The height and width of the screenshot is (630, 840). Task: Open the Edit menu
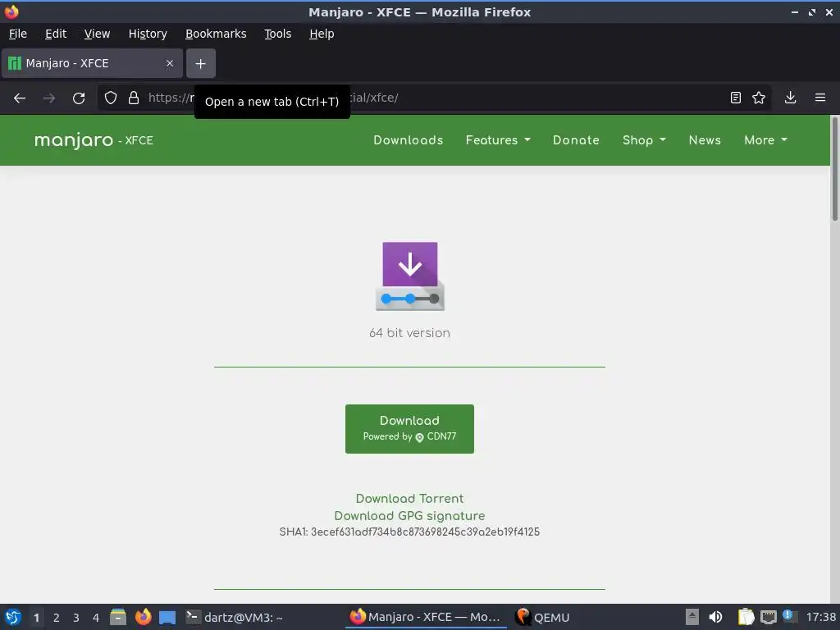pos(56,34)
